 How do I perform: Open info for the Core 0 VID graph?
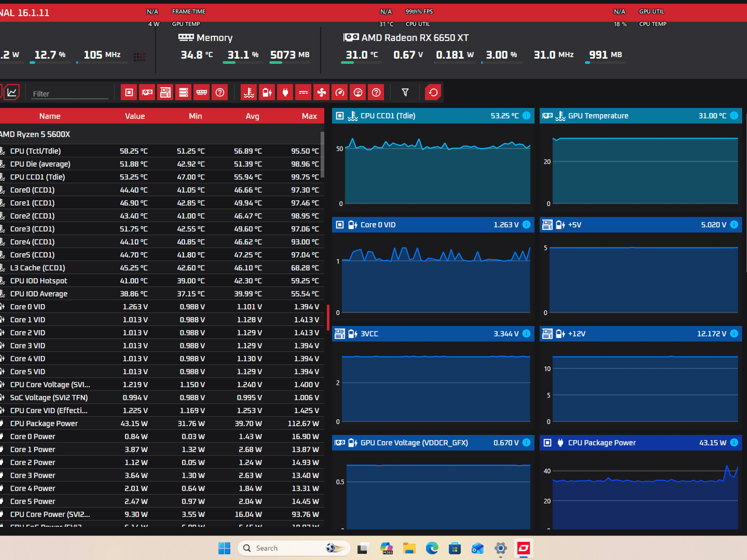[x=526, y=225]
